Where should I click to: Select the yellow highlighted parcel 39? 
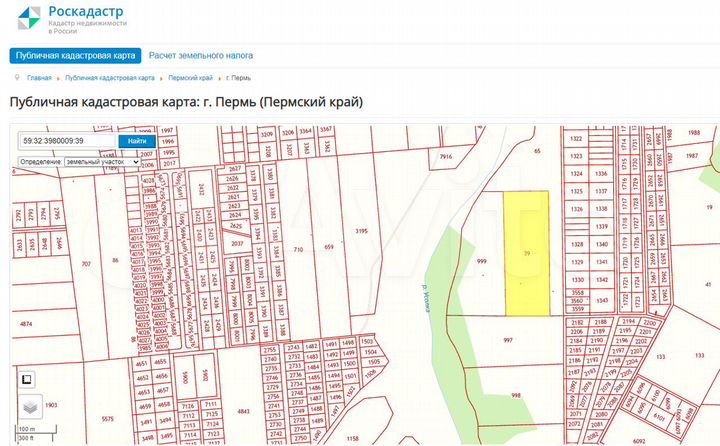point(527,253)
